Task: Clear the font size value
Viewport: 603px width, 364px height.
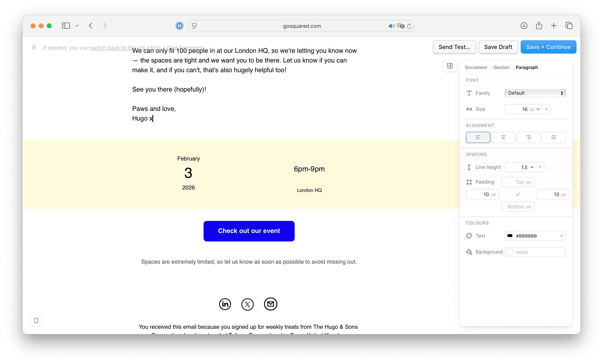Action: click(546, 109)
